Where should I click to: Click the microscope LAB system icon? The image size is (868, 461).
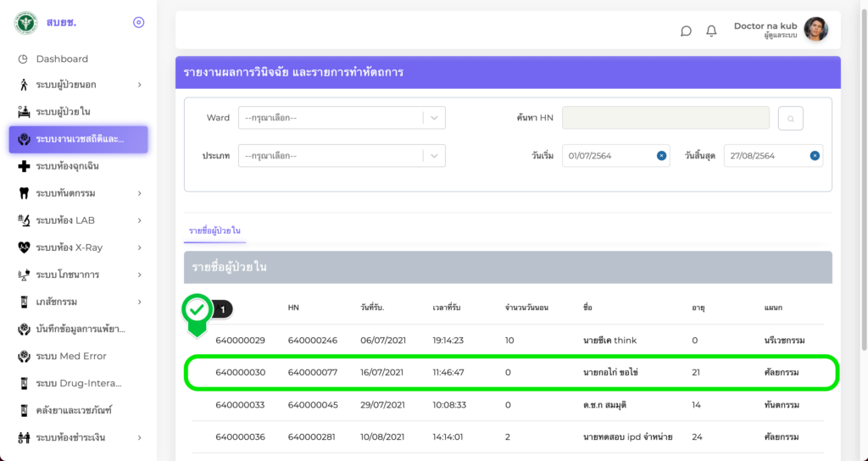(x=24, y=220)
